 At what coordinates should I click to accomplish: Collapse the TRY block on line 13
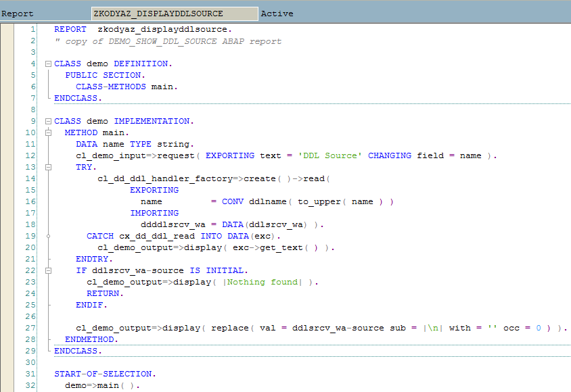pyautogui.click(x=47, y=167)
